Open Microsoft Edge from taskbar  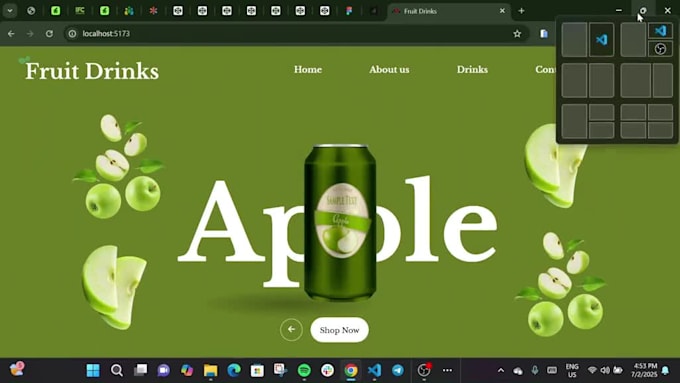(234, 370)
